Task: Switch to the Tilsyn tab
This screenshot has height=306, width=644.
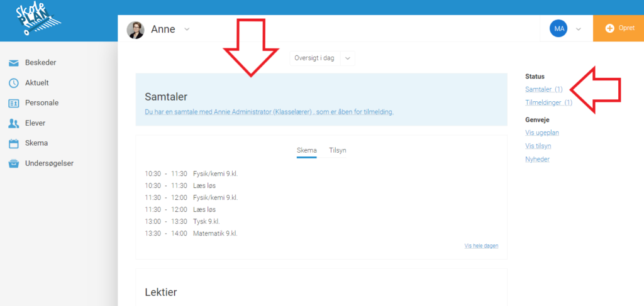Action: pyautogui.click(x=338, y=151)
